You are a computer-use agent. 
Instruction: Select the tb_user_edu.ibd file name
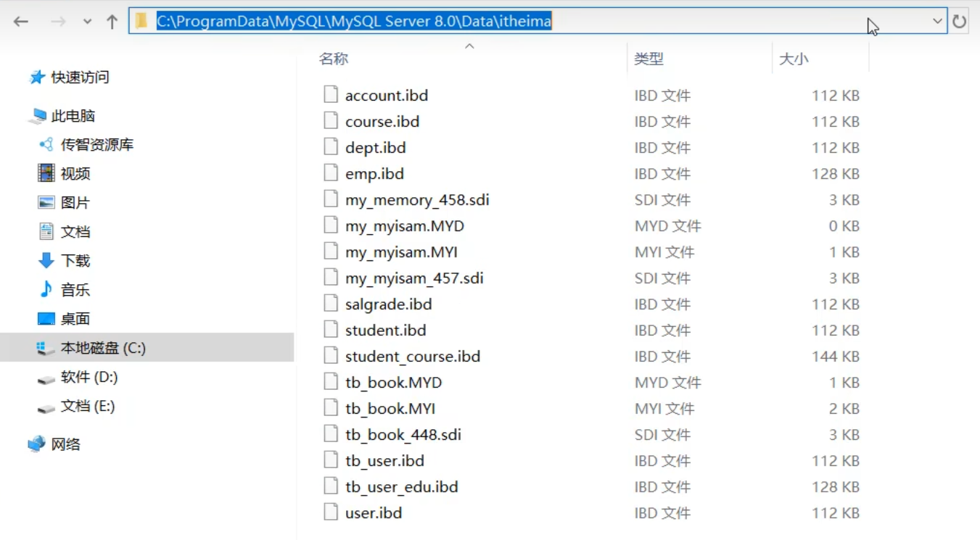click(402, 487)
